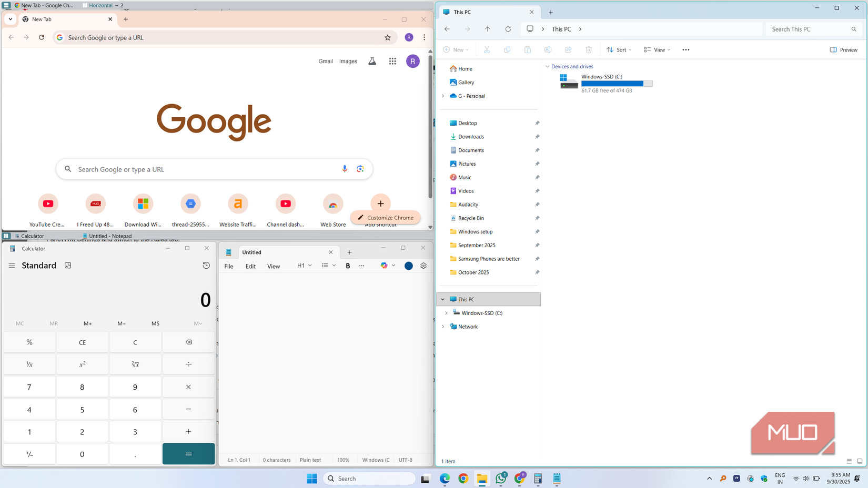Cut files using the scissors icon
The height and width of the screenshot is (488, 868).
[487, 49]
